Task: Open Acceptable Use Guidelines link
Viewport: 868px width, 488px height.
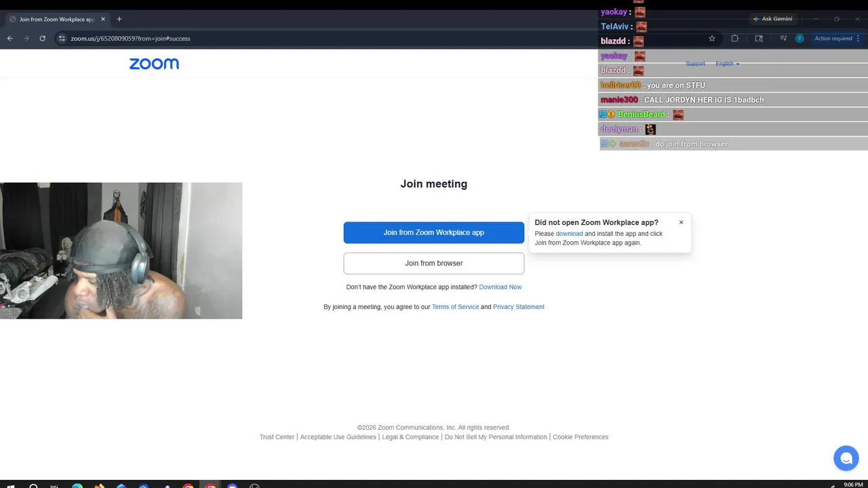Action: point(338,437)
